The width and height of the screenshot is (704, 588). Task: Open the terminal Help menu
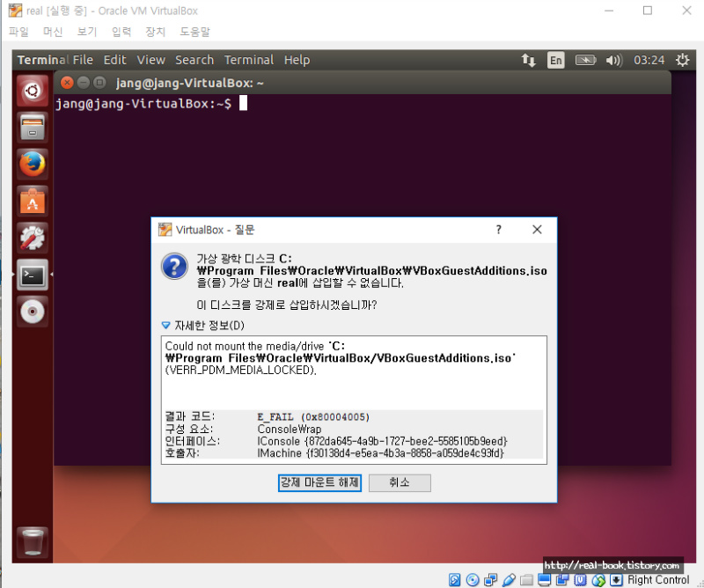tap(297, 60)
